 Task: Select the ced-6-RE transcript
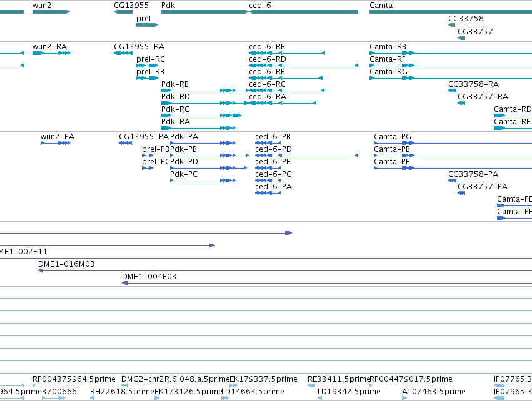287,53
